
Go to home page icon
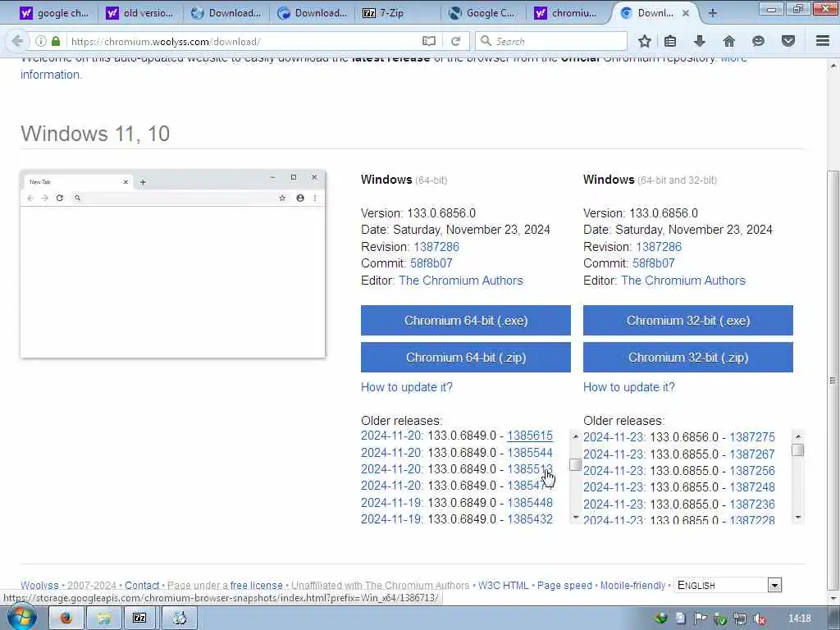(728, 41)
